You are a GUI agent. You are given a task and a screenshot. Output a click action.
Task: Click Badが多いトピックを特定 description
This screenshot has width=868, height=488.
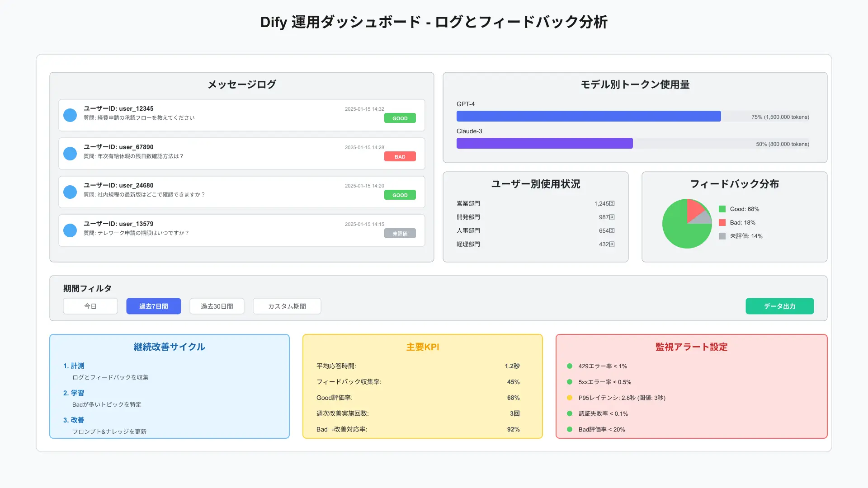(x=107, y=404)
